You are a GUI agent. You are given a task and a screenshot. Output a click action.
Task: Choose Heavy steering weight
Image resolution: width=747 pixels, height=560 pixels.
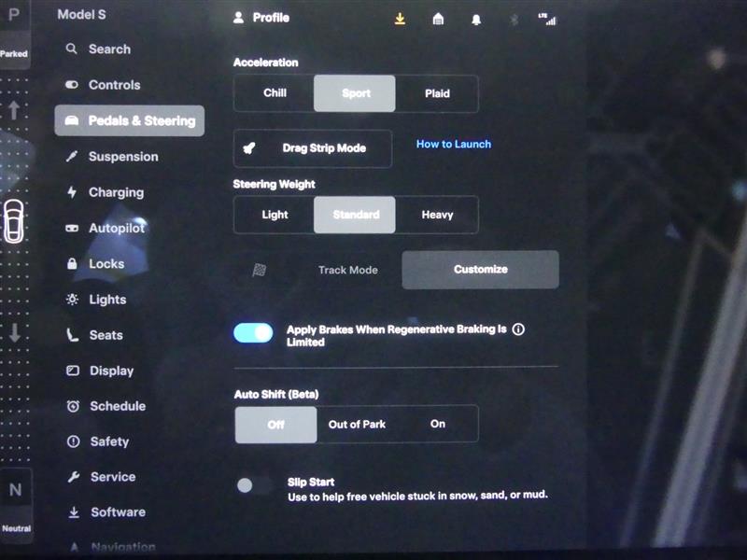click(437, 215)
